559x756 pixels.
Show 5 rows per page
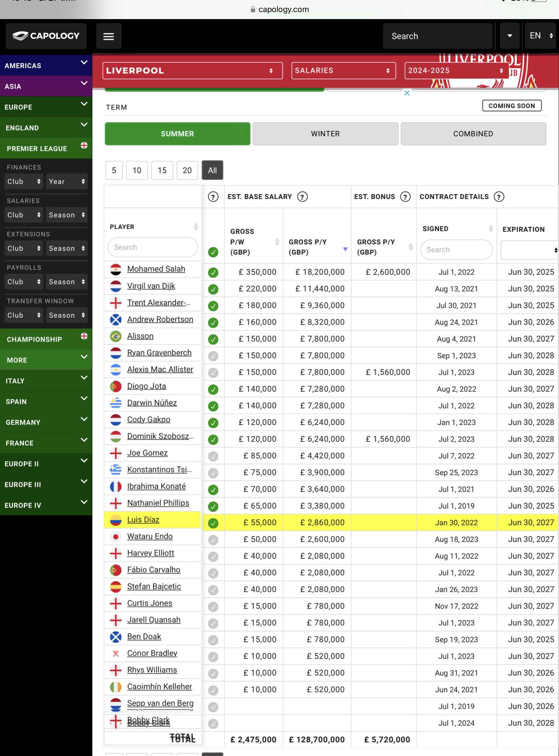tap(114, 170)
